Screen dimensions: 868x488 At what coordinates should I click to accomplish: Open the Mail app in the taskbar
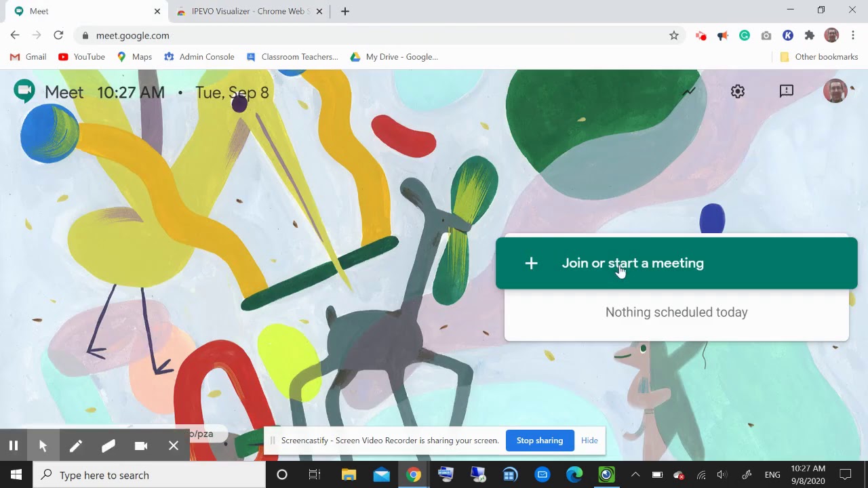coord(381,475)
